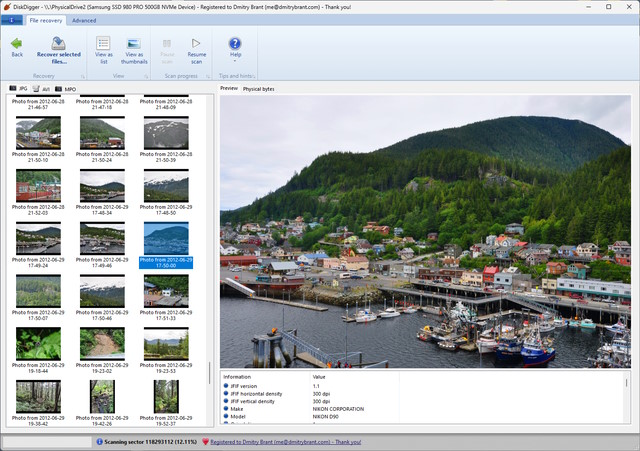Screen dimensions: 640x451
Task: Expand the View group launcher
Action: pyautogui.click(x=144, y=76)
